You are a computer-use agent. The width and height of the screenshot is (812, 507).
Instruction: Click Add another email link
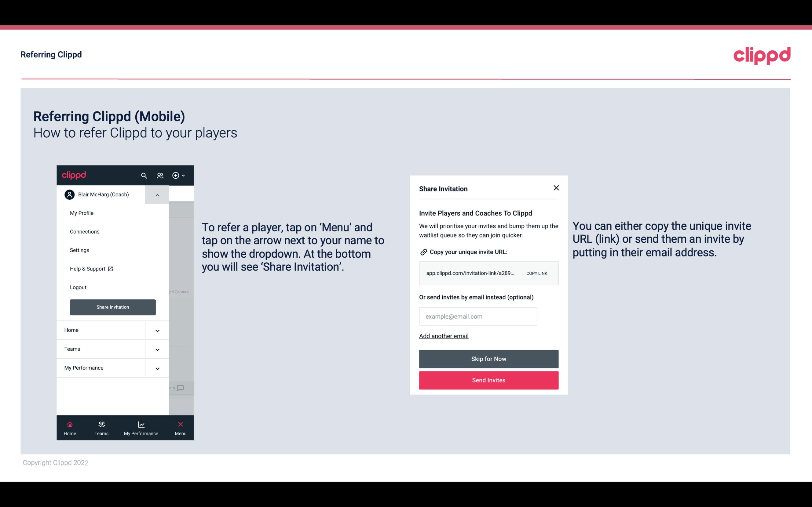(444, 336)
